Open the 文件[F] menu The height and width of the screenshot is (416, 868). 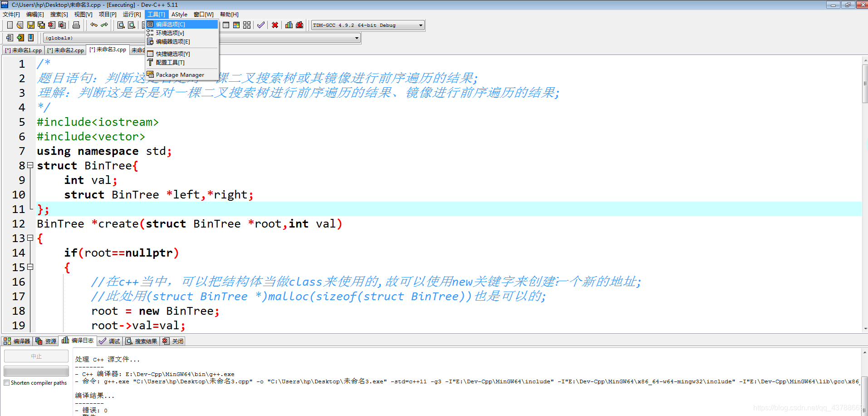11,15
